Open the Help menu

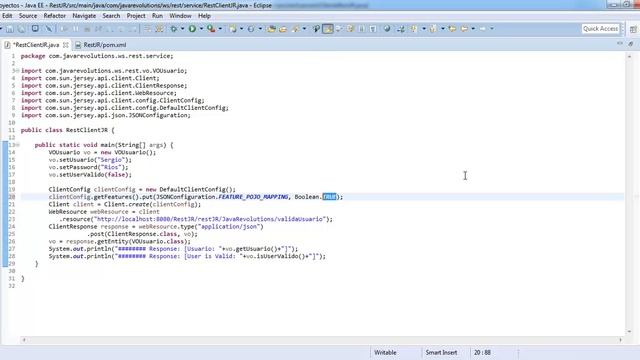204,16
